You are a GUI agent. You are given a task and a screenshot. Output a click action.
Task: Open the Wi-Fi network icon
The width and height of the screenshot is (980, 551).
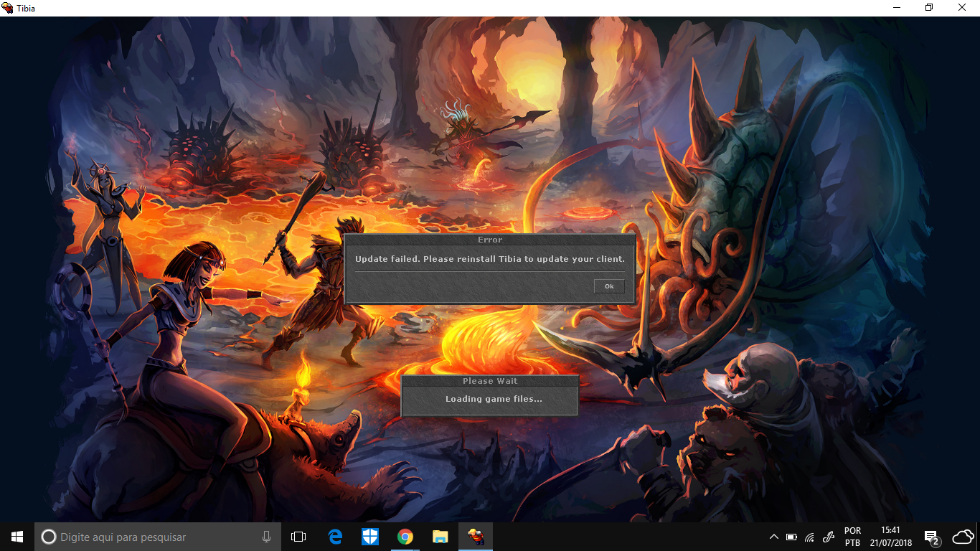tap(809, 537)
